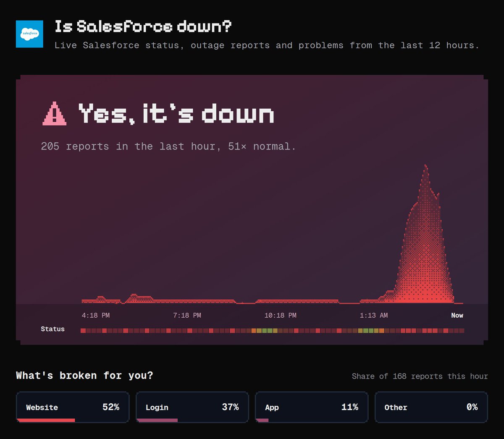The width and height of the screenshot is (504, 439).
Task: Click the 10:18 PM time label
Action: (280, 315)
